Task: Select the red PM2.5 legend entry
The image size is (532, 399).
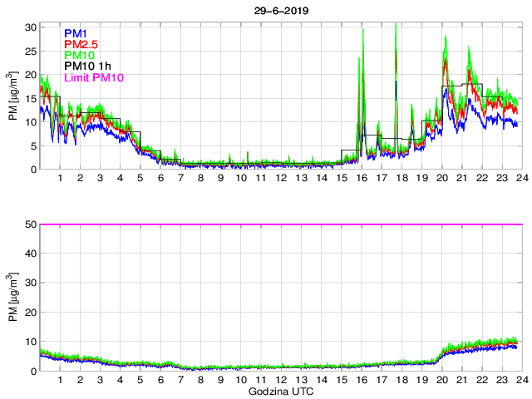Action: pyautogui.click(x=82, y=44)
